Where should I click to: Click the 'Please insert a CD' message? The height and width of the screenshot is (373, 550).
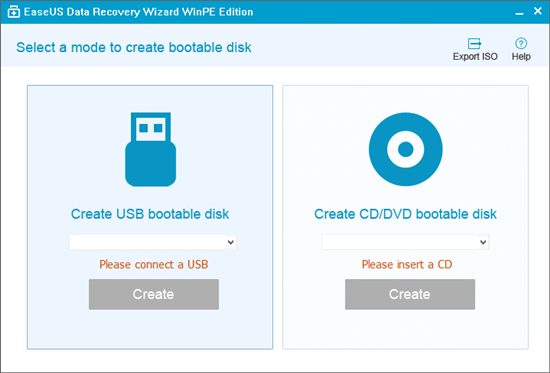point(407,264)
